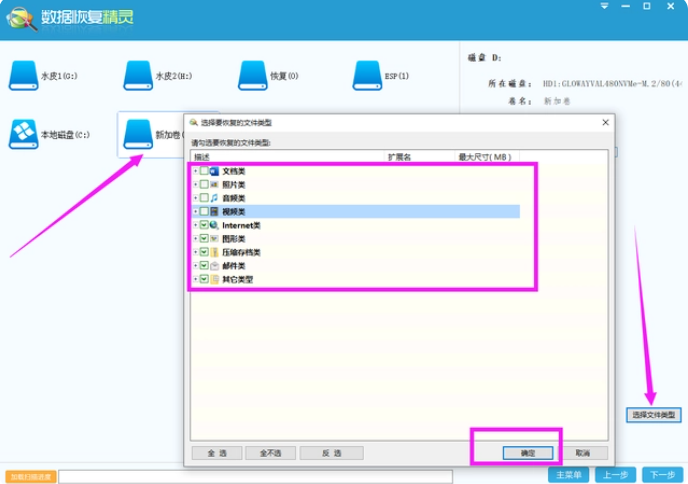Select the 水皮2(H:) drive icon
This screenshot has width=688, height=484.
click(x=138, y=75)
